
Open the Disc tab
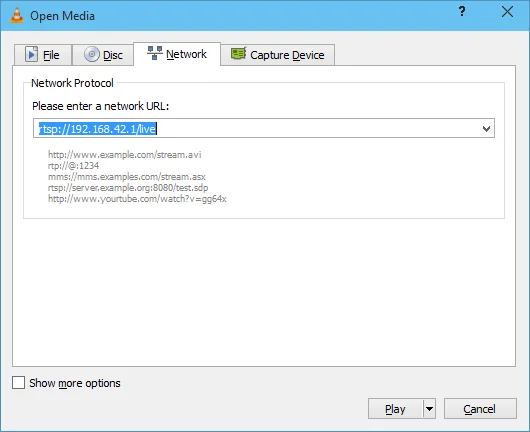click(103, 55)
